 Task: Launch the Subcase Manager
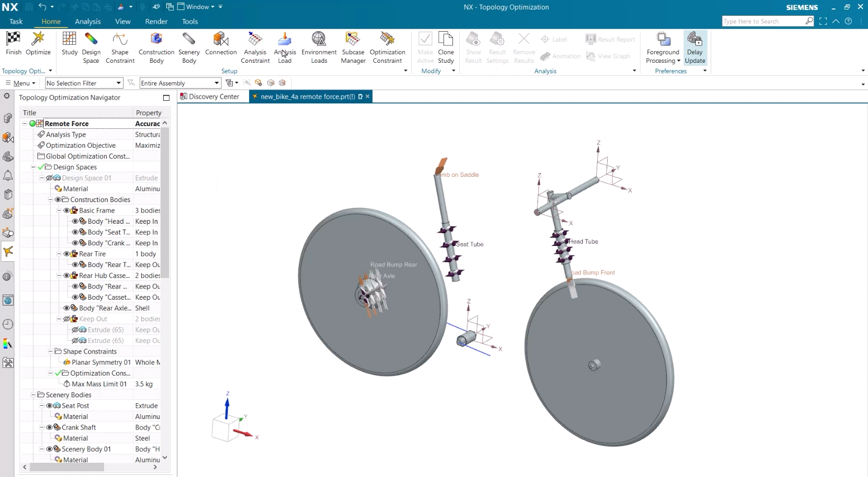(353, 46)
